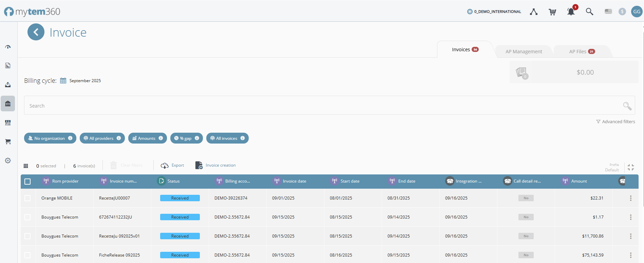This screenshot has height=263, width=644.
Task: Click the $11,700.86 amount cell
Action: coord(593,236)
